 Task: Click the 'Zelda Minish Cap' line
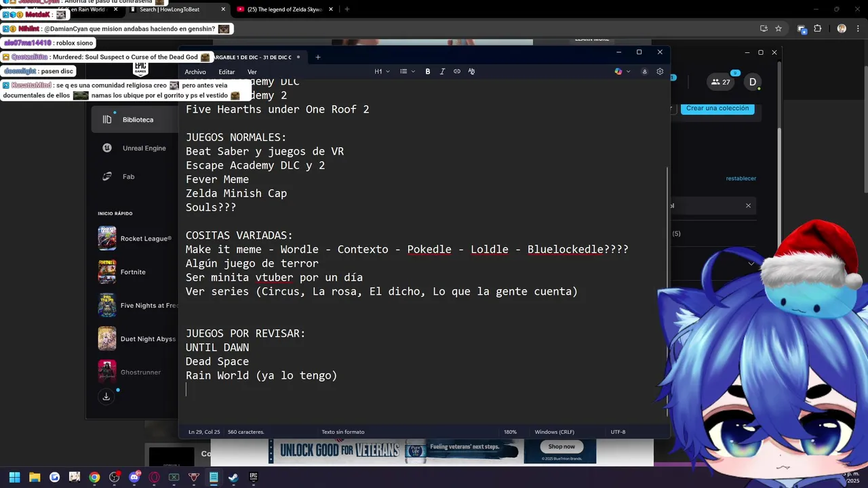(x=236, y=193)
